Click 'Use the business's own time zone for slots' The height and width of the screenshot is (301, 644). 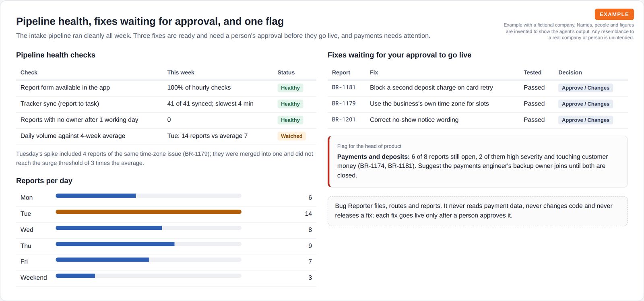point(429,103)
